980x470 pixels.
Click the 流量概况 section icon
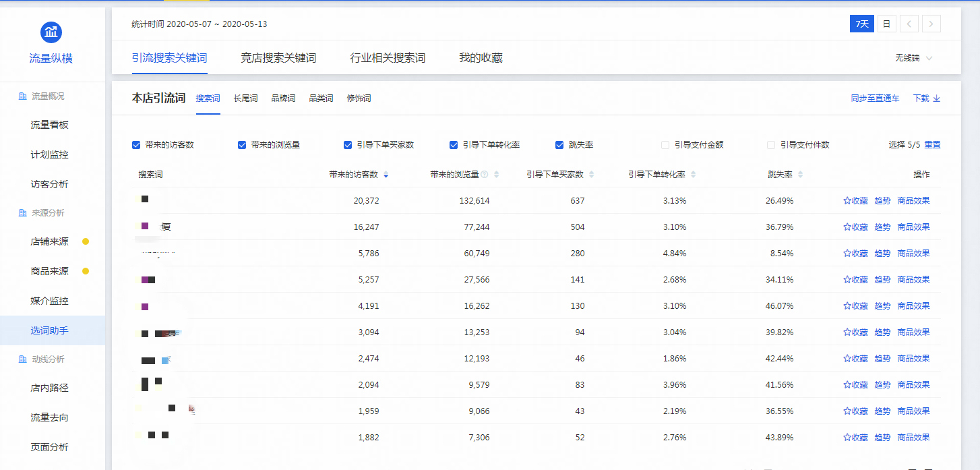pos(22,96)
